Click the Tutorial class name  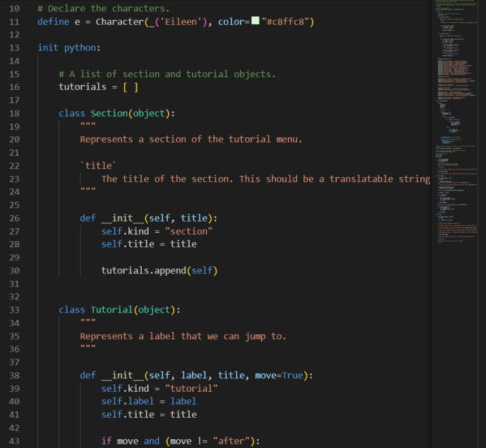[x=111, y=309]
